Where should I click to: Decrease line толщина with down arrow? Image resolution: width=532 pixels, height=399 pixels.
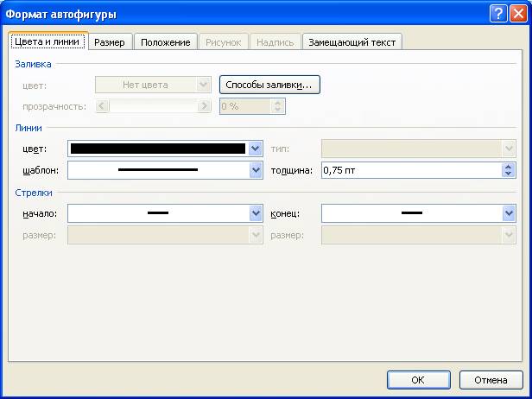click(509, 174)
